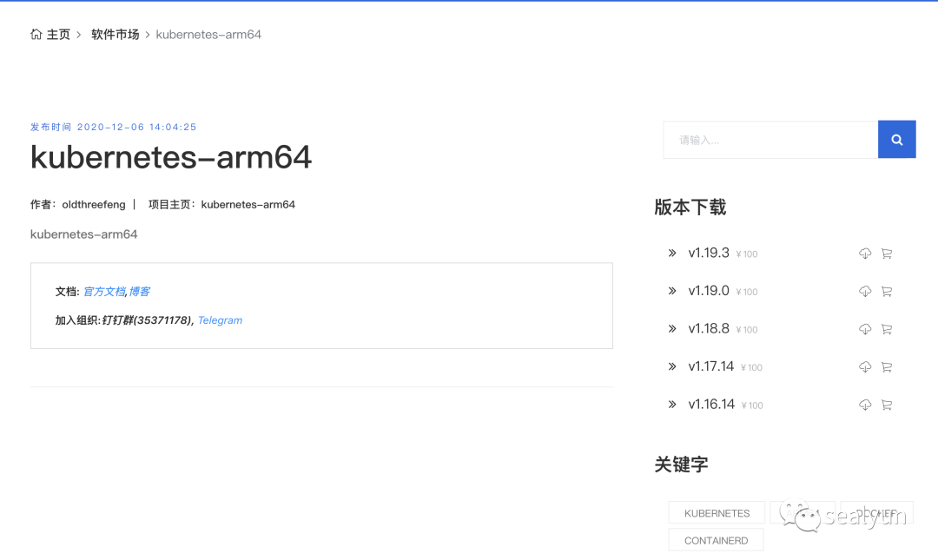The height and width of the screenshot is (560, 938).
Task: Click the KUBERNETES keyword tag
Action: click(x=717, y=513)
